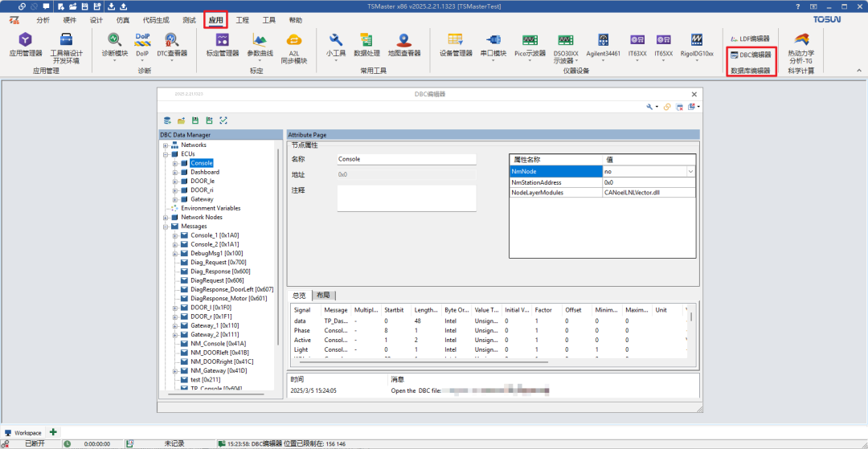
Task: Launch the 工具箱设计开发环境 toolbox icon
Action: click(x=67, y=47)
